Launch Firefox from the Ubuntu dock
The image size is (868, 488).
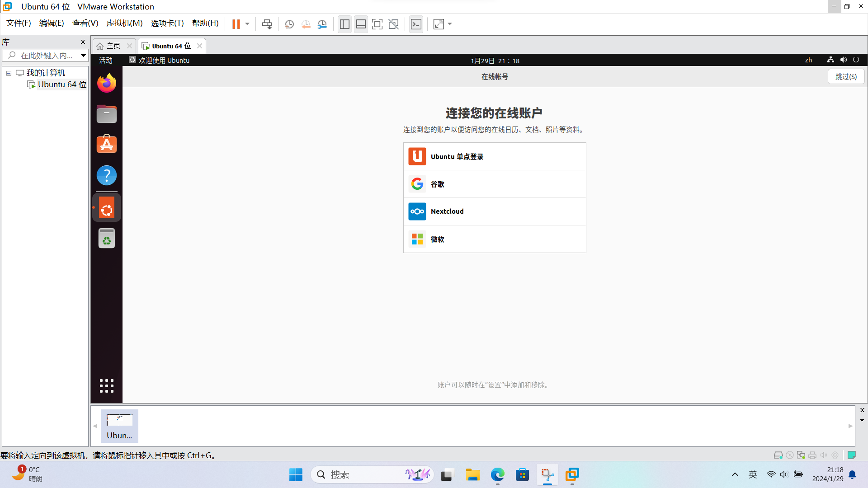[107, 83]
